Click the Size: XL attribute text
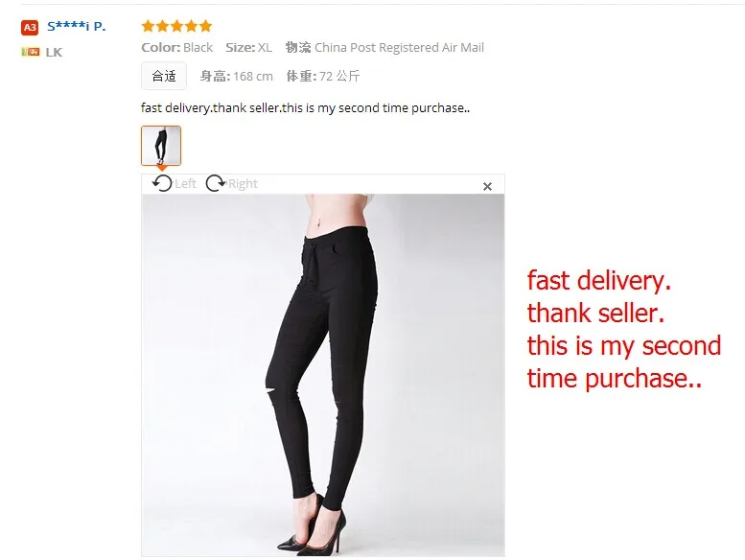 [248, 48]
